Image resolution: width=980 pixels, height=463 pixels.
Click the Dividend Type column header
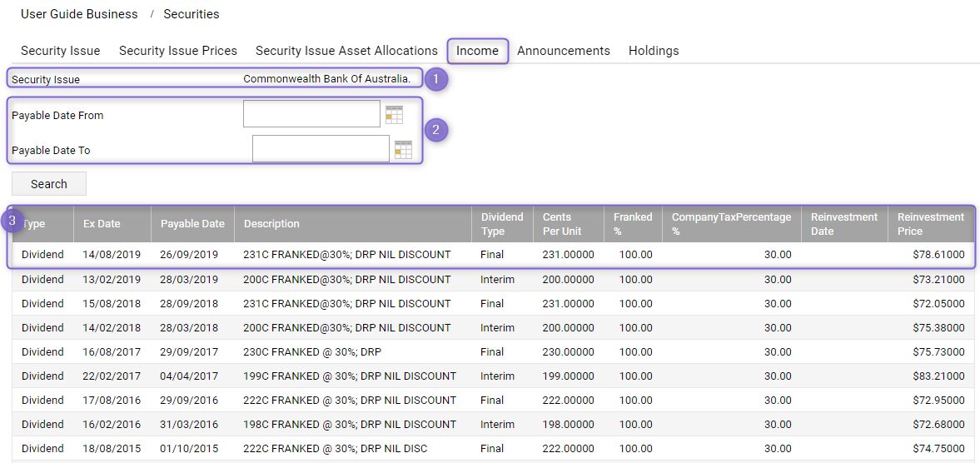tap(503, 224)
